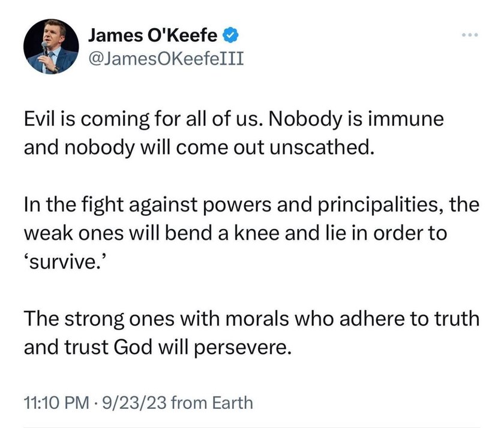Click the 11:10 PM timestamp
This screenshot has width=504, height=428.
56,403
